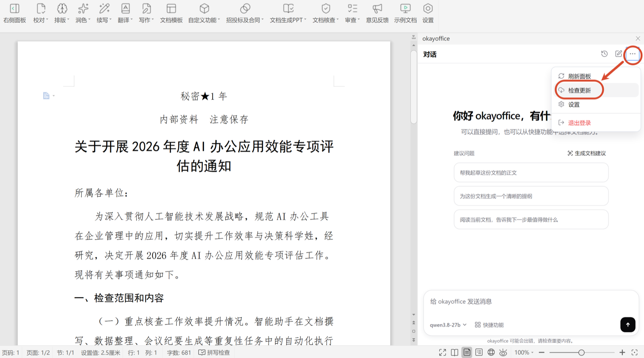Select 检查更新 in the popup menu
644x358 pixels.
[x=597, y=90]
